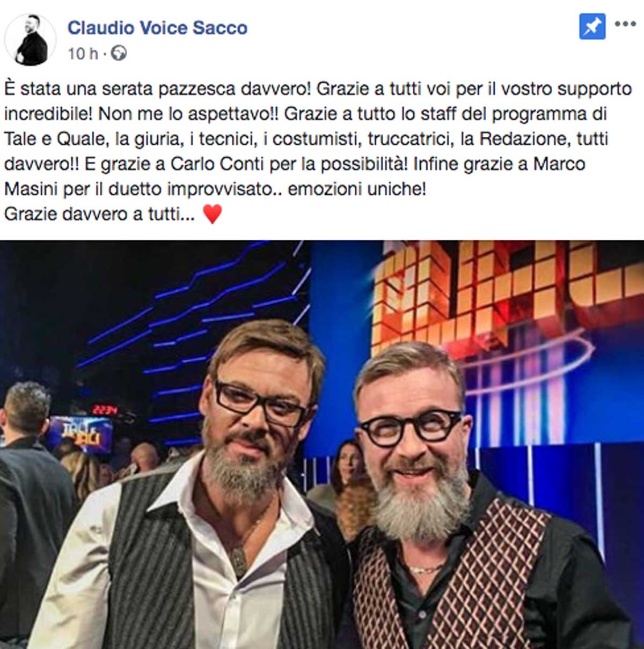644x649 pixels.
Task: Click the globe public-audience icon
Action: pos(119,54)
